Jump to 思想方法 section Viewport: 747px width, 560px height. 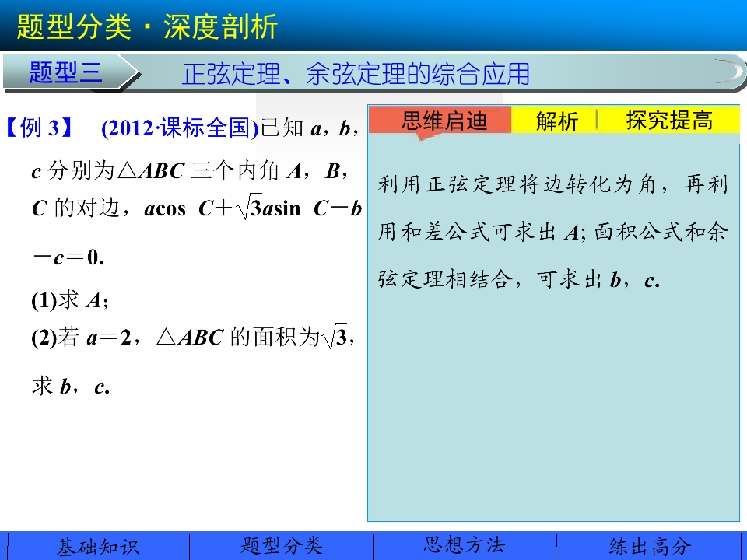click(x=465, y=546)
